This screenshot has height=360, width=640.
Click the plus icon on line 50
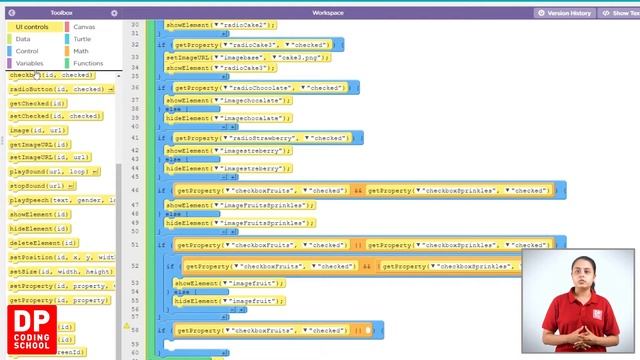coord(233,232)
